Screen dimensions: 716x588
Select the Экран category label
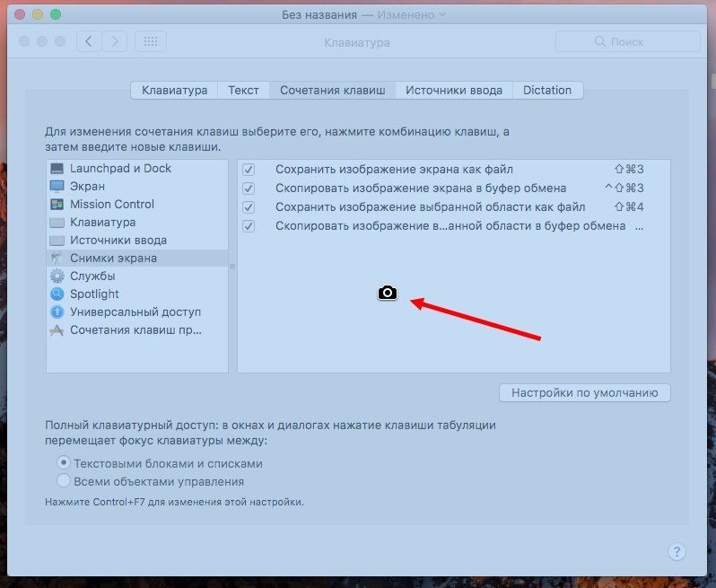(x=87, y=187)
